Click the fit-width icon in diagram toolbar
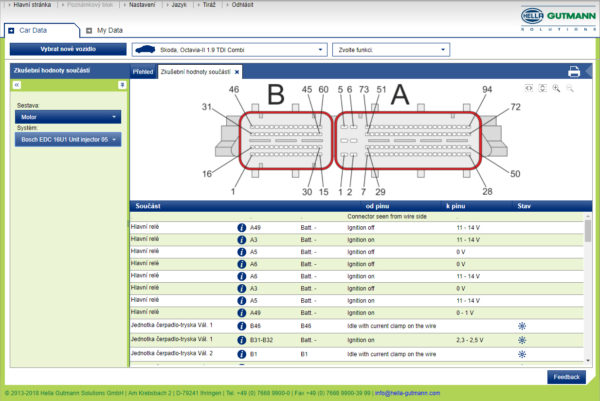 click(x=530, y=88)
